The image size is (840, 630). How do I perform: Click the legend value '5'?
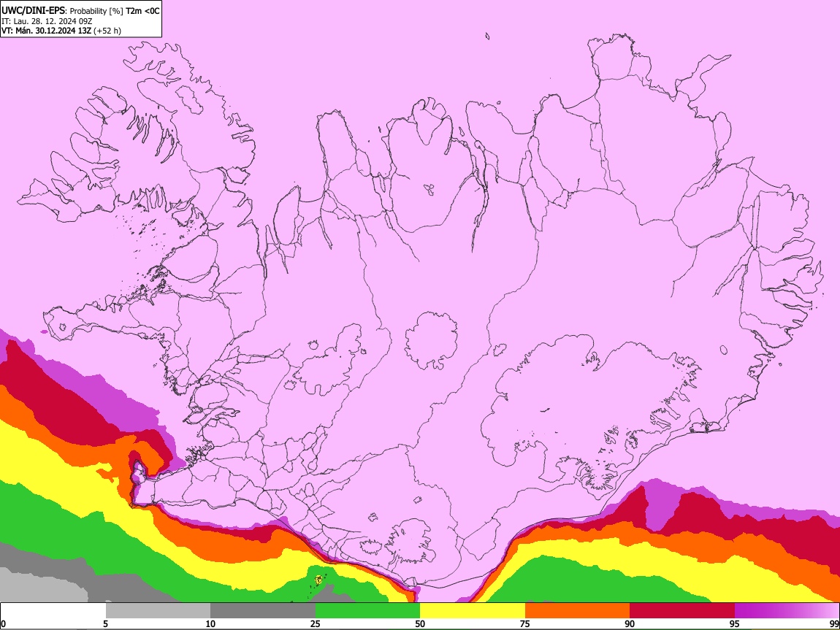tap(105, 623)
